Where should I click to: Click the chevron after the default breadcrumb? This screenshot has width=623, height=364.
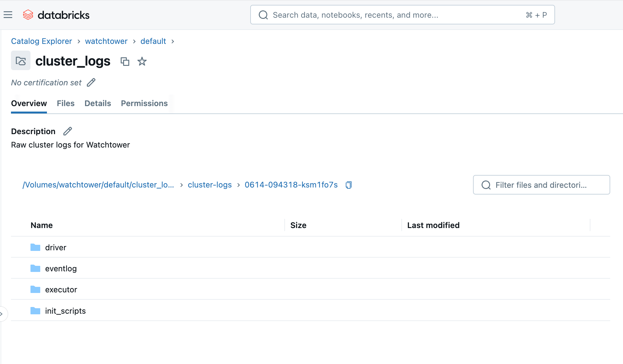(173, 41)
